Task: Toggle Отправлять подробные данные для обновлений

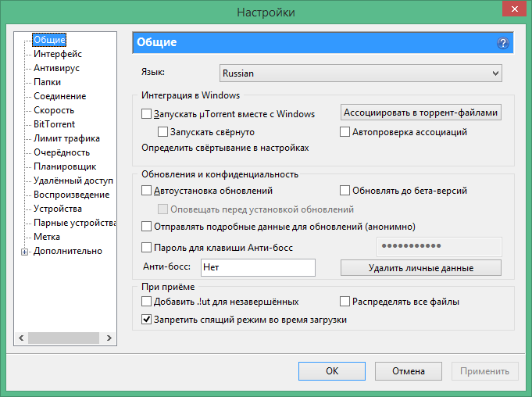Action: point(146,227)
